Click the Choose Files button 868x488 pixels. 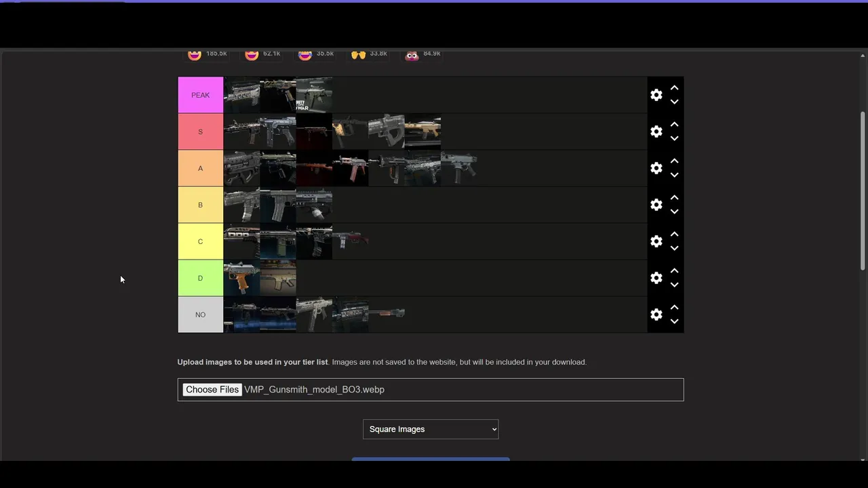point(212,390)
